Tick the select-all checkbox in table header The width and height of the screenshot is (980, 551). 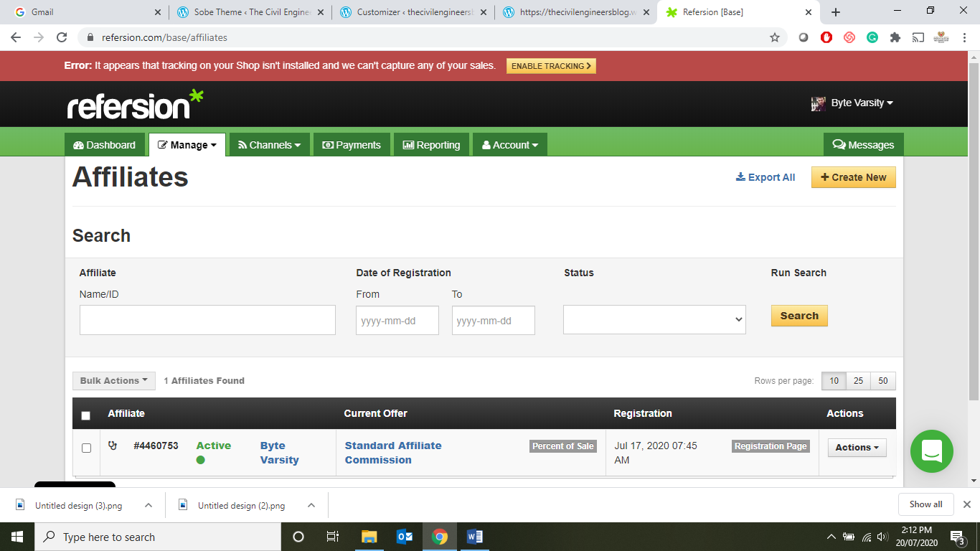click(86, 415)
